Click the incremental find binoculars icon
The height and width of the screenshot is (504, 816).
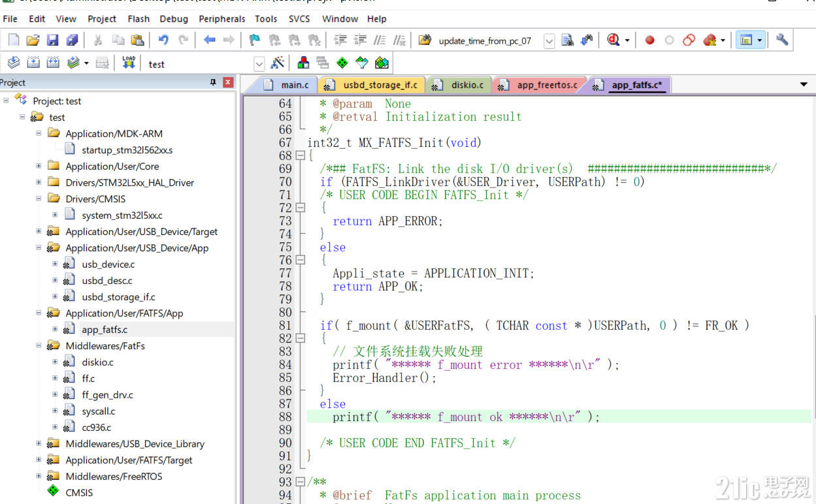587,40
